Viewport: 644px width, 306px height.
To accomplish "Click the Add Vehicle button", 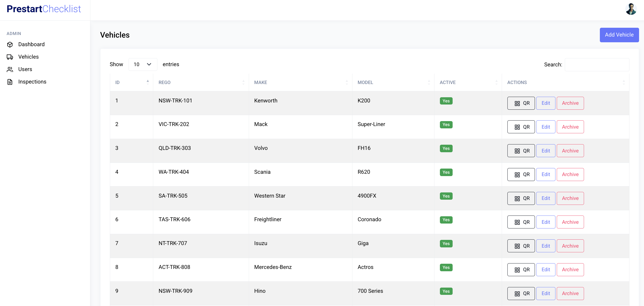I will (x=619, y=35).
